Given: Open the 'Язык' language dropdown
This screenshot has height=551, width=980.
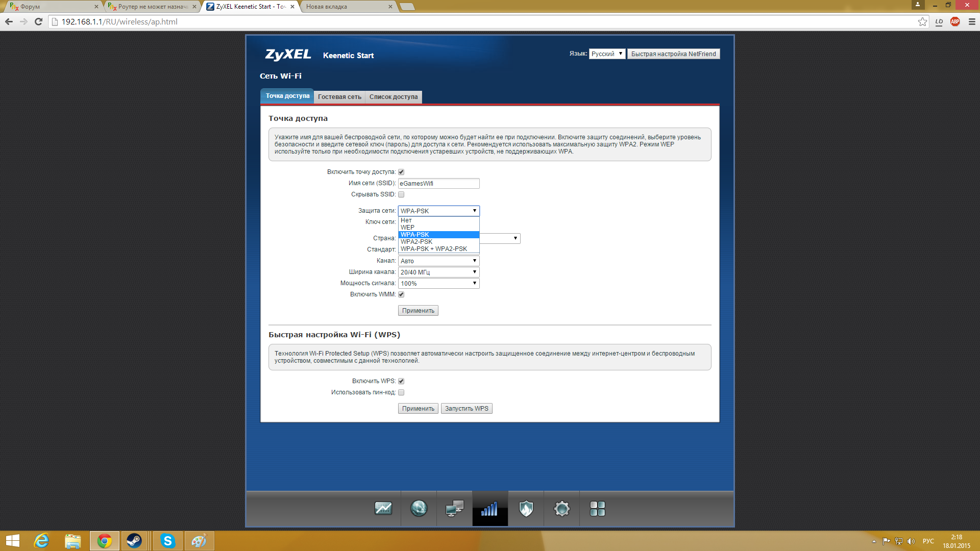Looking at the screenshot, I should 607,54.
